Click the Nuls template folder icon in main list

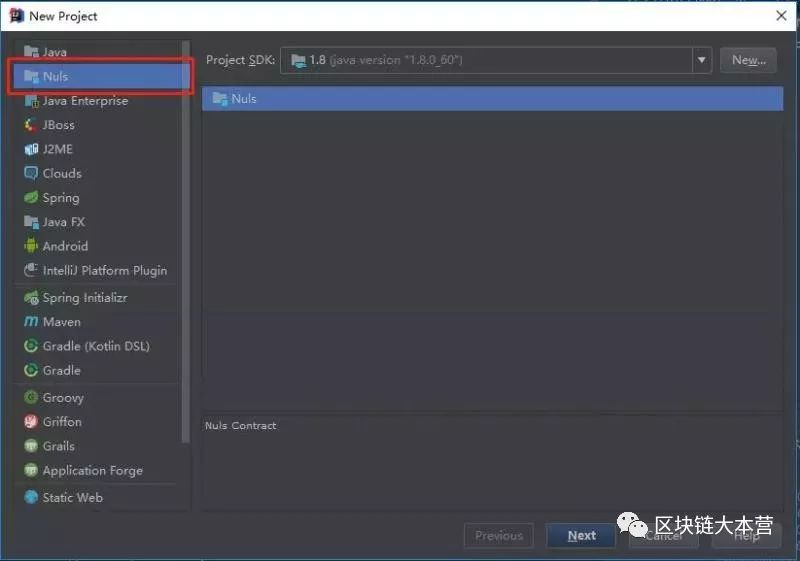[x=220, y=98]
